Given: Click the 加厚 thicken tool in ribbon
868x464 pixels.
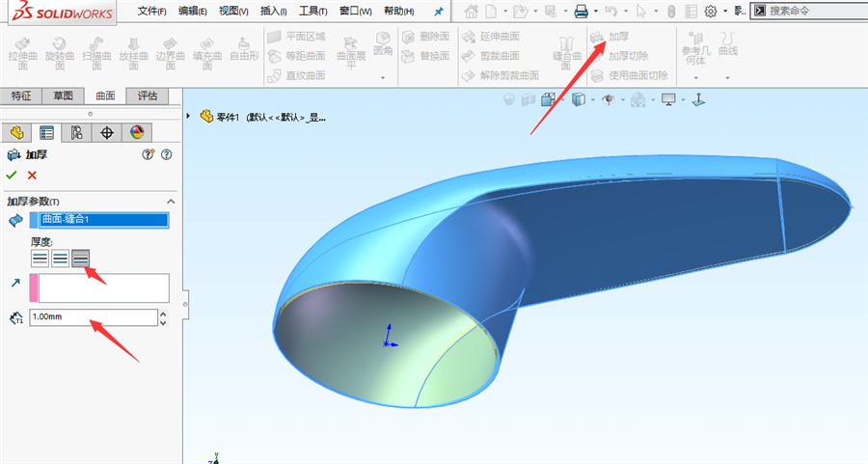Looking at the screenshot, I should click(610, 37).
